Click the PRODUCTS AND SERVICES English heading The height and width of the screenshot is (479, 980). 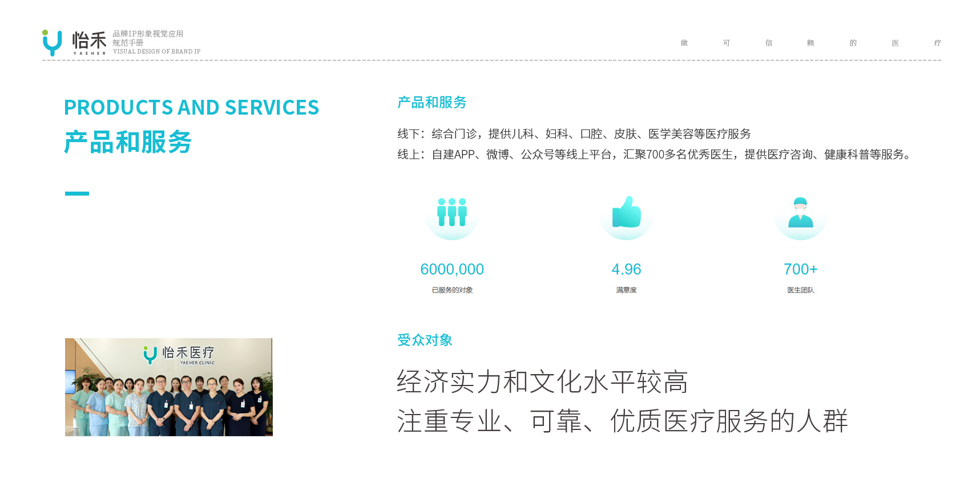(x=191, y=107)
